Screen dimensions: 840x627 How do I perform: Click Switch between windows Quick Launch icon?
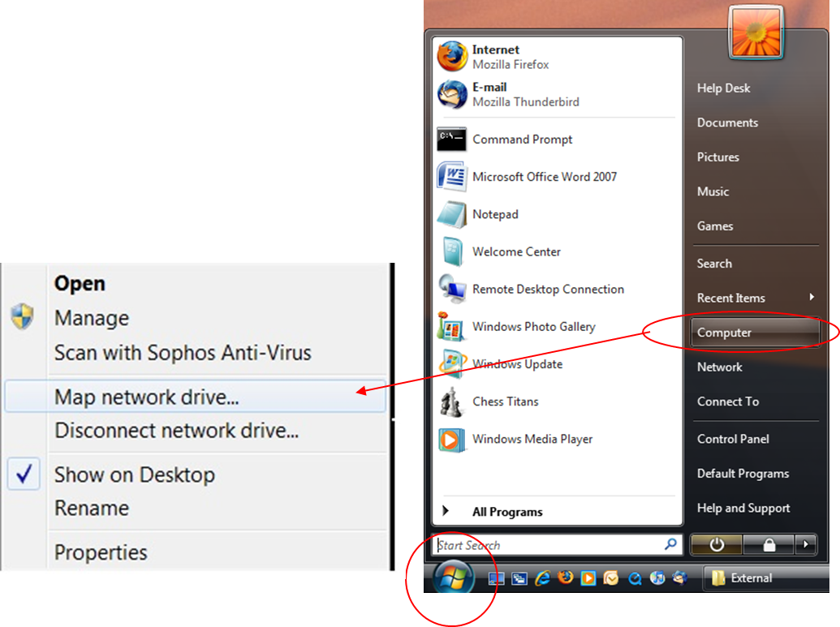click(x=519, y=578)
